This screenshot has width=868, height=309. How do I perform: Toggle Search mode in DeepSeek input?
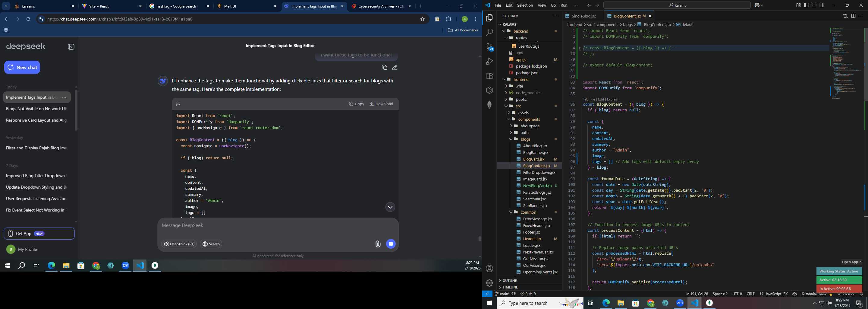click(211, 244)
